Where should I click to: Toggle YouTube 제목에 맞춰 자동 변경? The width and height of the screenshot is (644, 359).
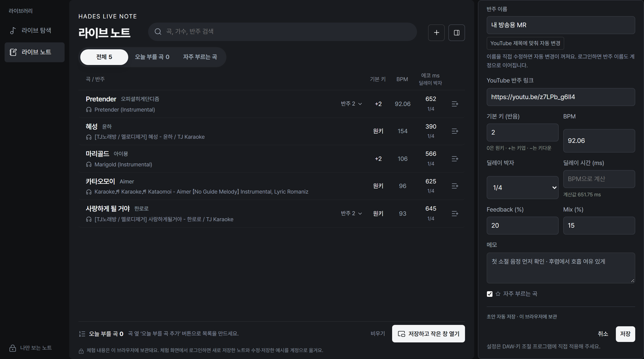pyautogui.click(x=525, y=43)
